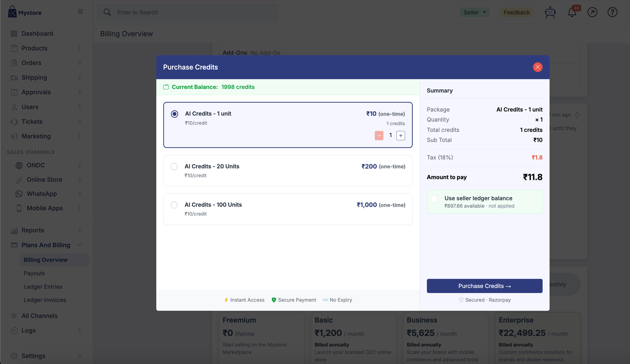Click the external link arrow icon

coord(592,12)
